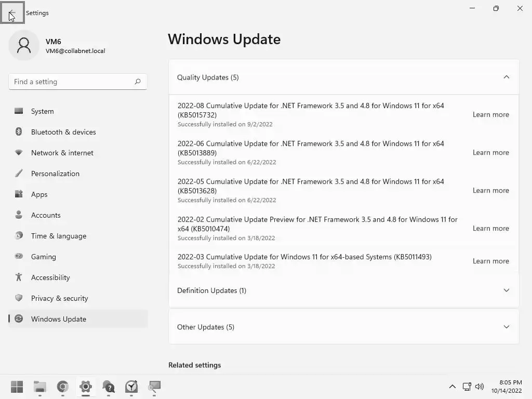
Task: Open the Accessibility settings label
Action: pyautogui.click(x=50, y=277)
